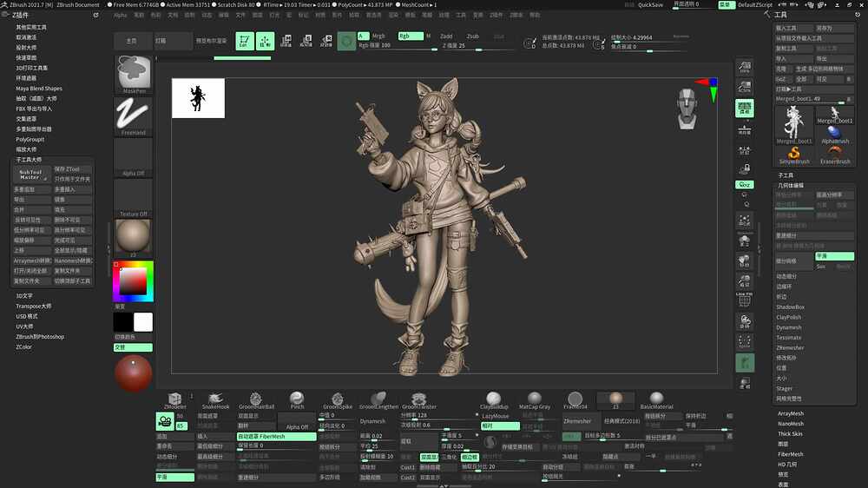Expand the 3D打印工具集 section
Screen dimensions: 868x488
pyautogui.click(x=31, y=68)
